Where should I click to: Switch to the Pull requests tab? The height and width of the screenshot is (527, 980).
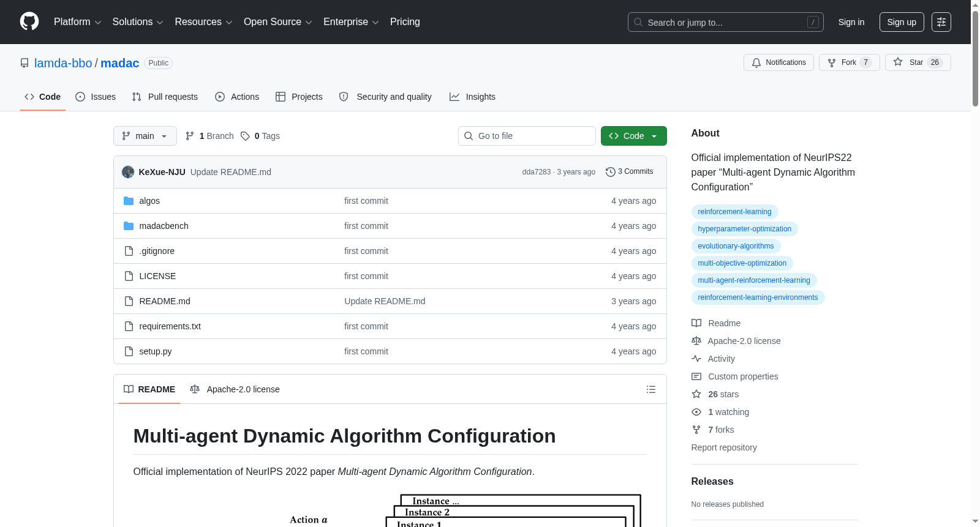[x=165, y=97]
